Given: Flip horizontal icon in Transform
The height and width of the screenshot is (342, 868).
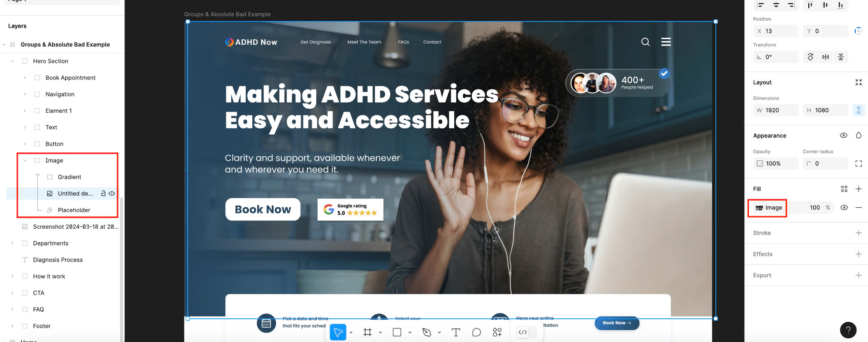Looking at the screenshot, I should pos(825,57).
